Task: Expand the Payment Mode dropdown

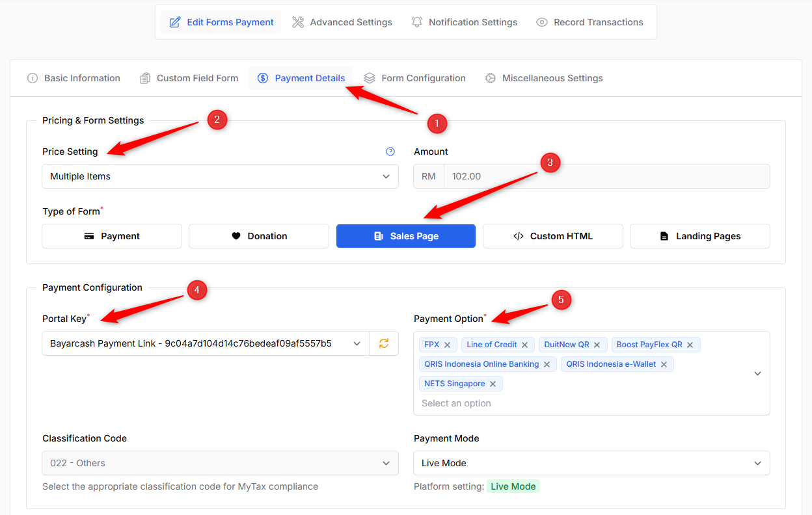Action: coord(591,463)
